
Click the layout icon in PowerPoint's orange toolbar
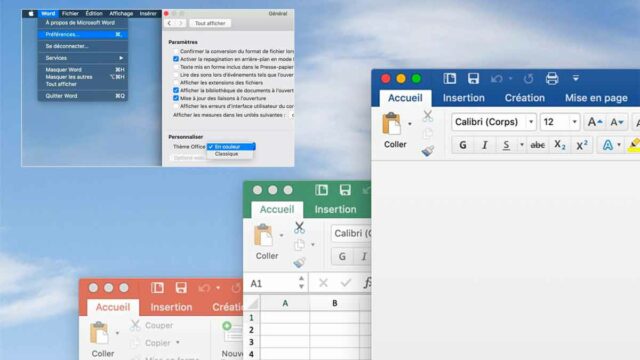click(x=157, y=288)
